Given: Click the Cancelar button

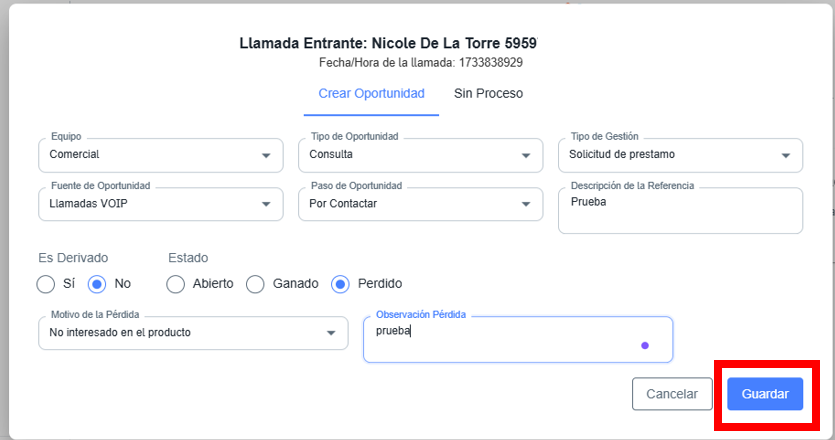Looking at the screenshot, I should tap(671, 394).
